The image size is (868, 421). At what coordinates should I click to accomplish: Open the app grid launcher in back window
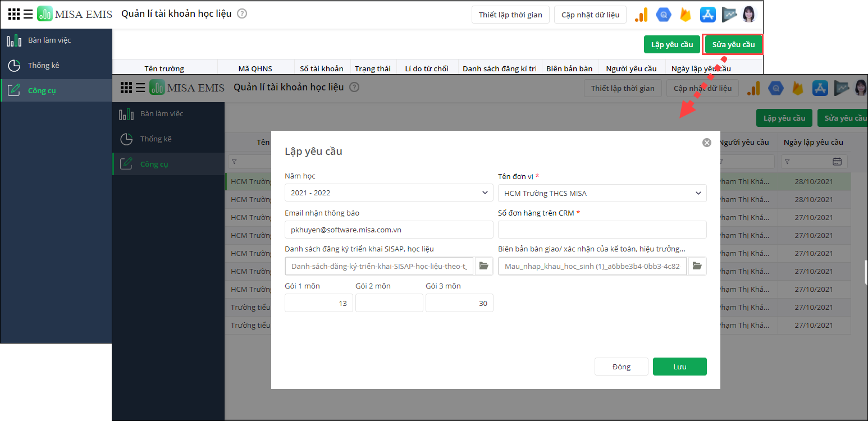coord(13,14)
